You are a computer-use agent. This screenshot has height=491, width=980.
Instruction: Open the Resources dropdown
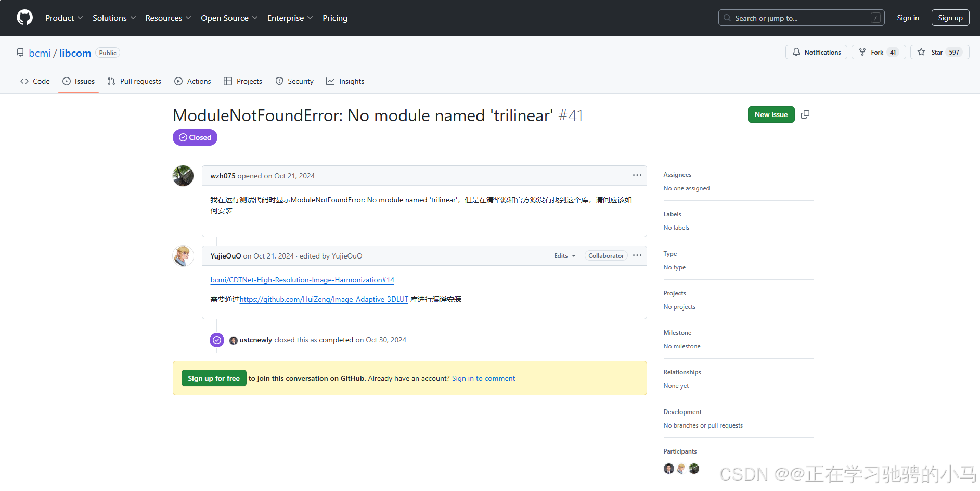(168, 18)
